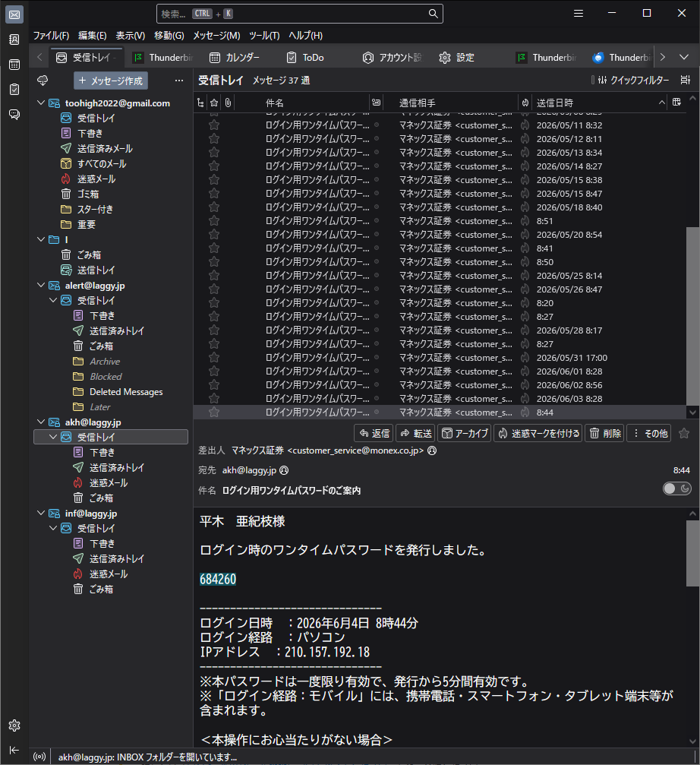
Task: Open the その他 more actions button
Action: 649,433
